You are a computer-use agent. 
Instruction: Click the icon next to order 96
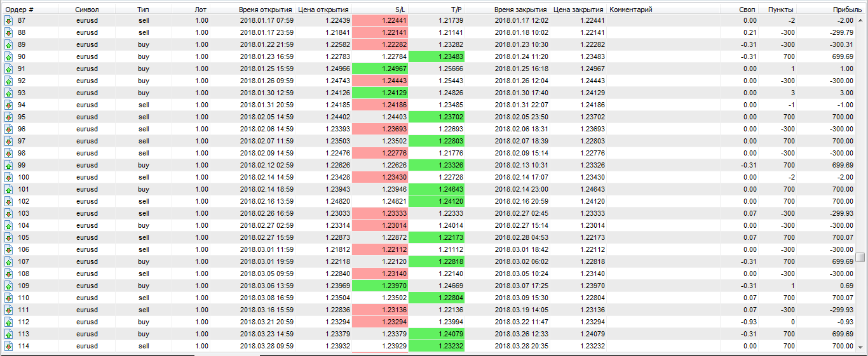point(9,129)
